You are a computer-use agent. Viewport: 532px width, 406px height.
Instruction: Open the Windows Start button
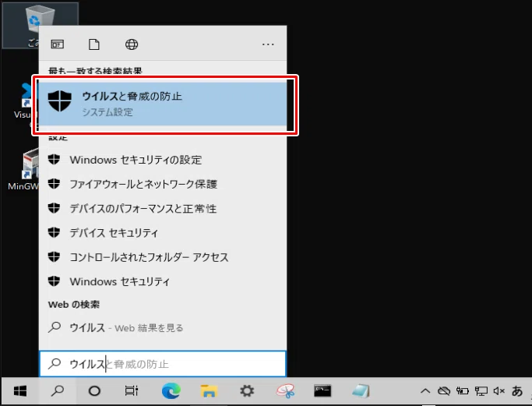pos(20,391)
